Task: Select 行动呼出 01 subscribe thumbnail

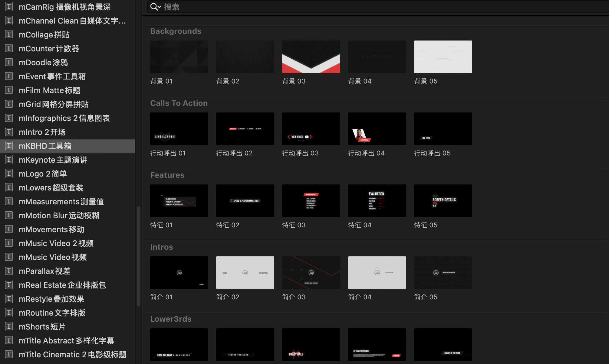Action: (x=179, y=129)
